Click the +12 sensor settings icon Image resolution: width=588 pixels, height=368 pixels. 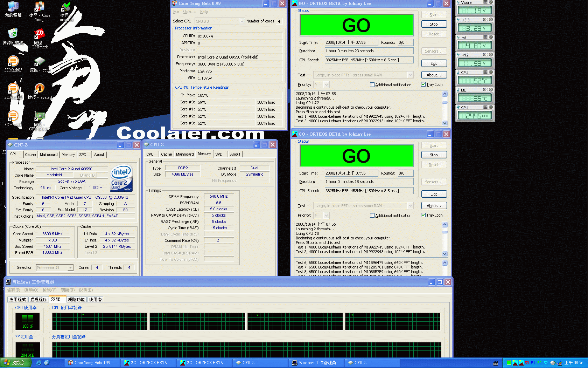pos(485,55)
